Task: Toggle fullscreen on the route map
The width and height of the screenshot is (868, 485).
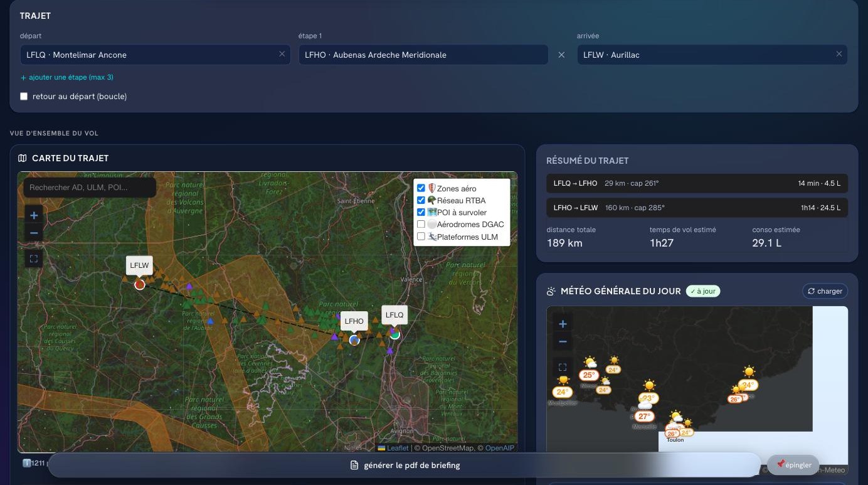Action: click(x=34, y=258)
